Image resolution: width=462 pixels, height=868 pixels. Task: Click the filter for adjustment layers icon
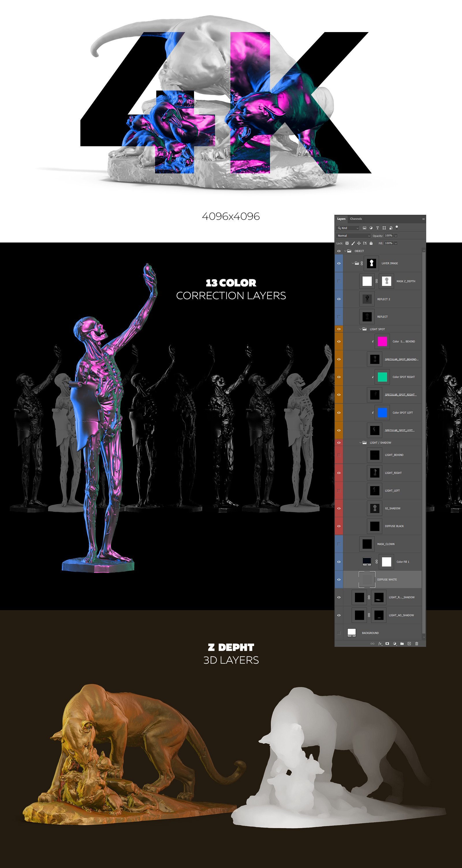click(371, 228)
